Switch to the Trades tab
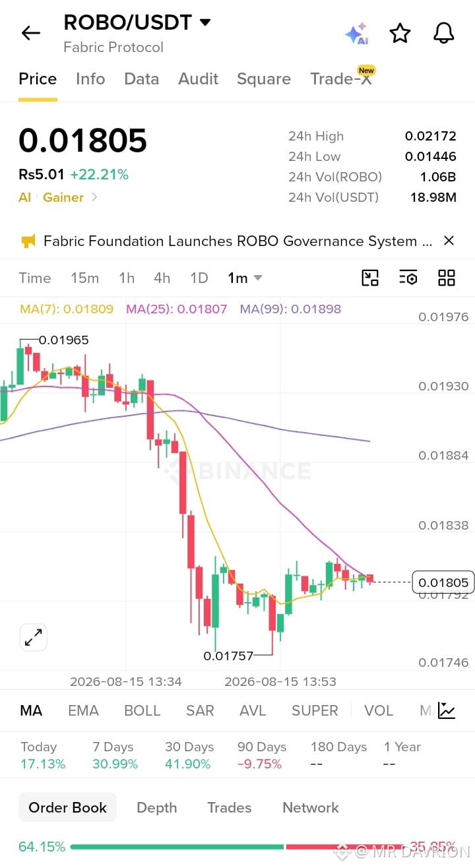The width and height of the screenshot is (475, 868). click(229, 807)
